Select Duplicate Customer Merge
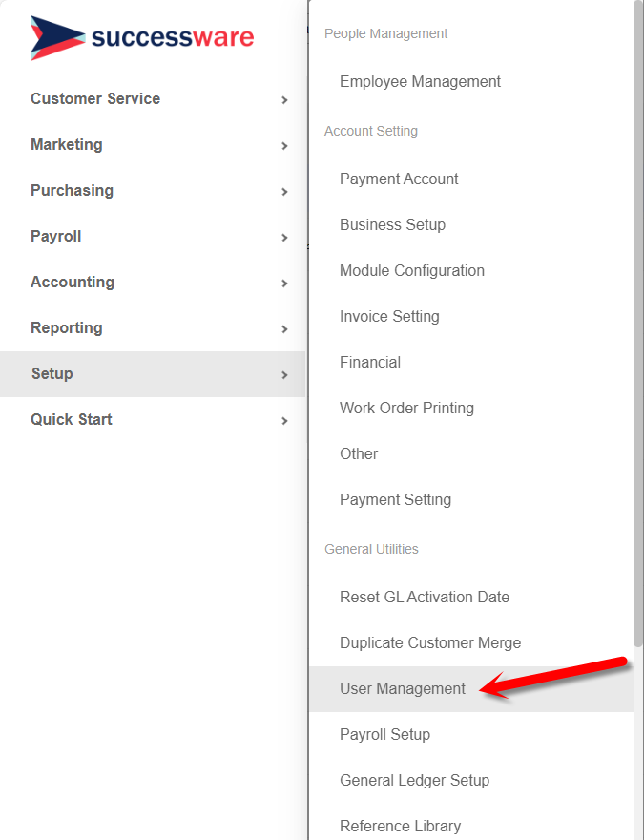The image size is (644, 840). (x=430, y=642)
